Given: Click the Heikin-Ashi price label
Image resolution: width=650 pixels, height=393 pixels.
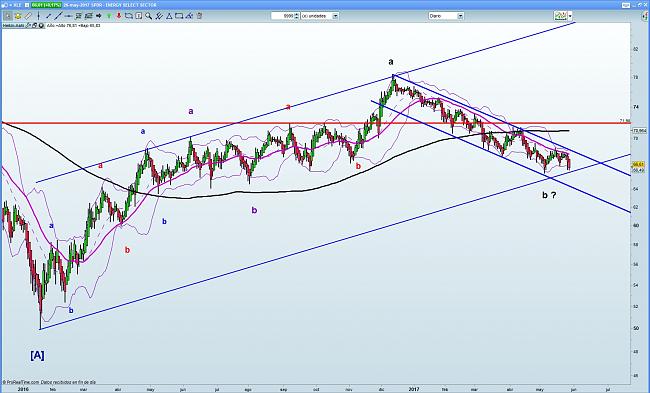Looking at the screenshot, I should tap(14, 25).
